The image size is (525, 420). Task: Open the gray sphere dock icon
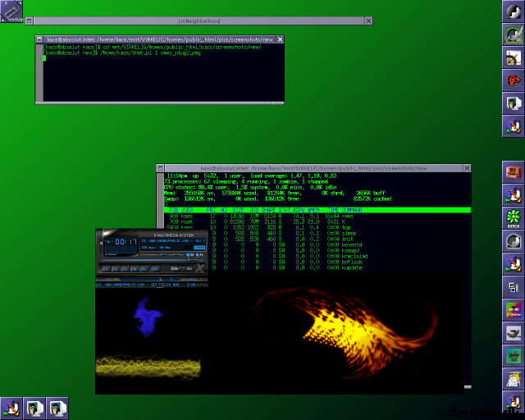[514, 241]
